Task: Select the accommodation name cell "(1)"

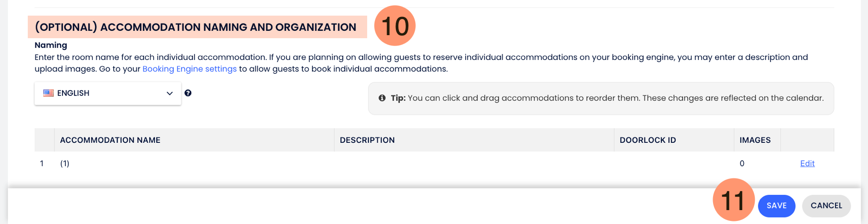Action: pyautogui.click(x=65, y=164)
